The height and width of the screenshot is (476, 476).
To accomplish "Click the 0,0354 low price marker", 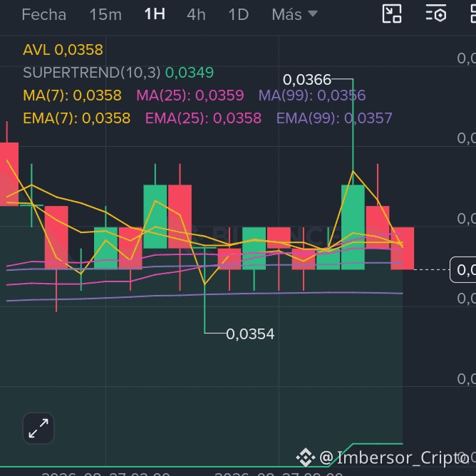I will [250, 334].
